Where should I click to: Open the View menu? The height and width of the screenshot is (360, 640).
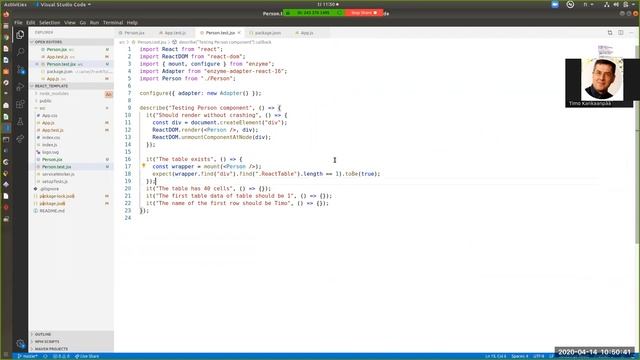click(x=70, y=22)
